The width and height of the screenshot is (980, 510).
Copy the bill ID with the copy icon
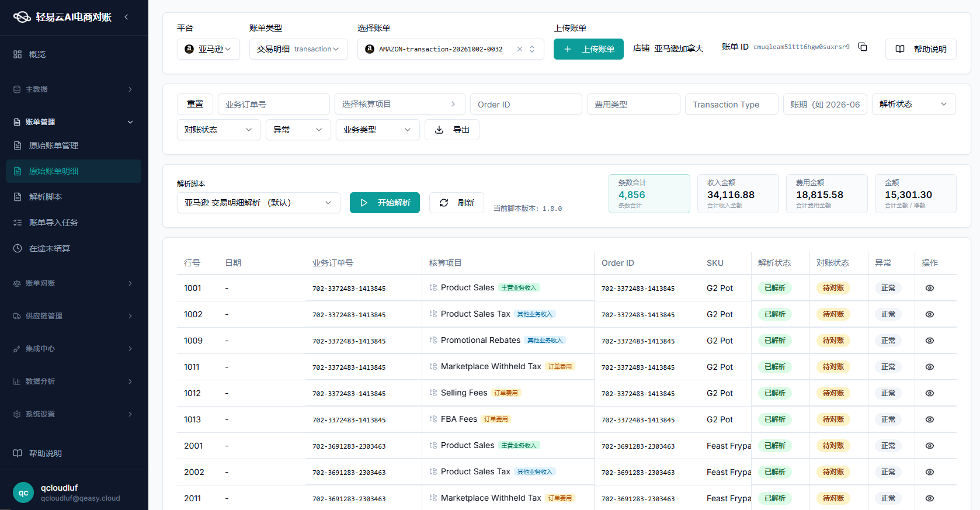(863, 47)
